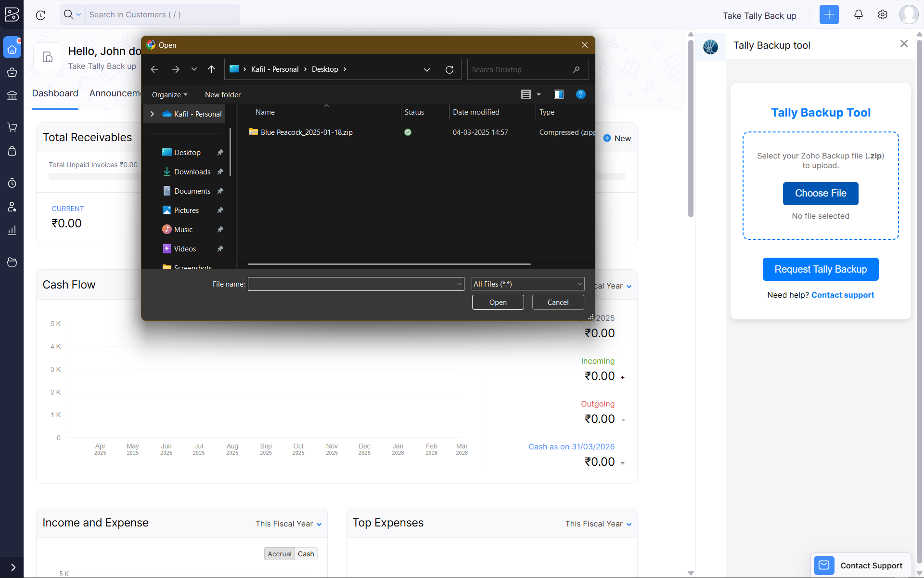Viewport: 924px width, 578px height.
Task: Expand Kafil - Personal tree node
Action: (152, 114)
